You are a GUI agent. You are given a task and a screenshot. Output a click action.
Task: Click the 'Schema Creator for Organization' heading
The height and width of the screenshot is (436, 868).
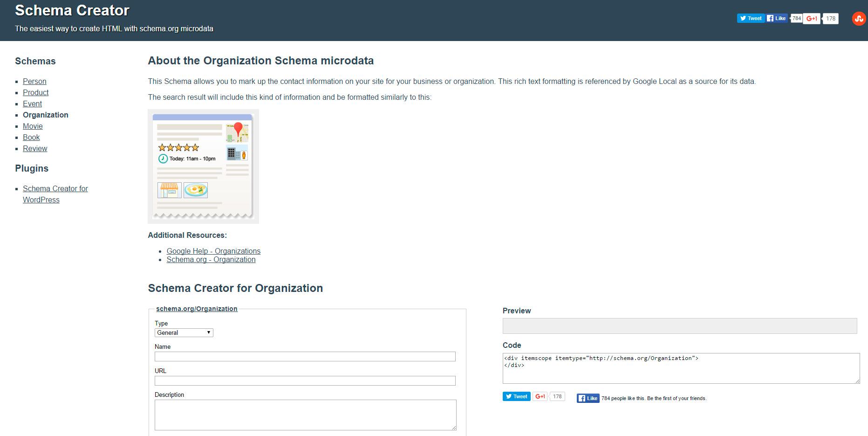click(235, 288)
